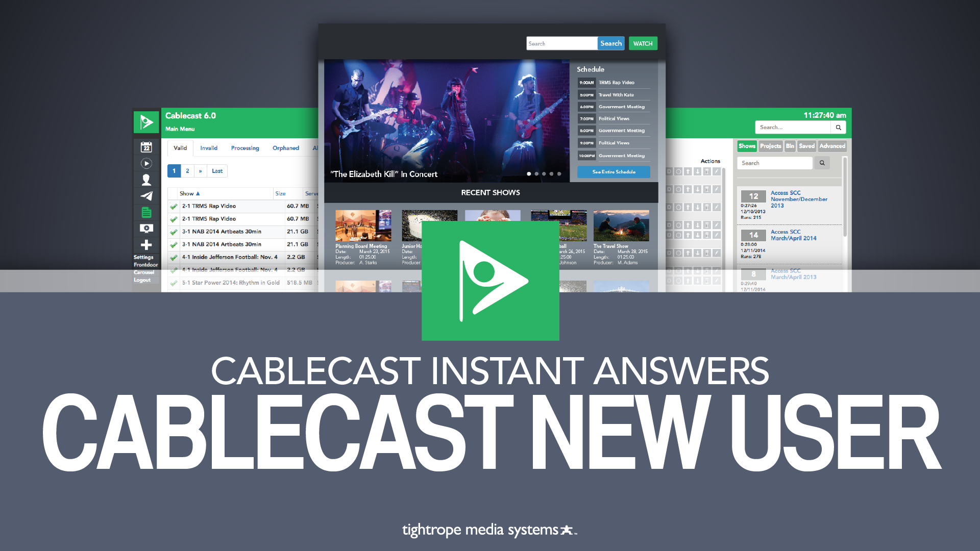Click the user profile sidebar icon
The height and width of the screenshot is (551, 980).
coord(146,179)
